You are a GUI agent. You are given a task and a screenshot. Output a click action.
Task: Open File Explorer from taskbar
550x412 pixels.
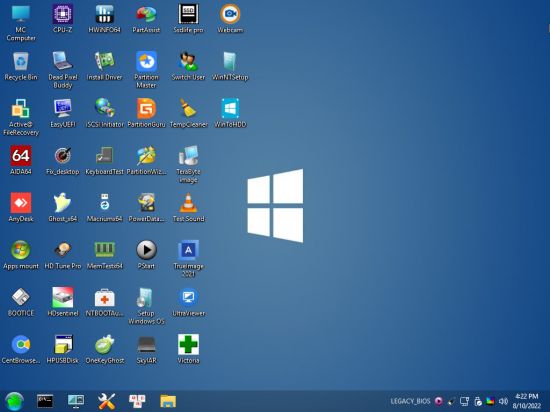pyautogui.click(x=168, y=401)
